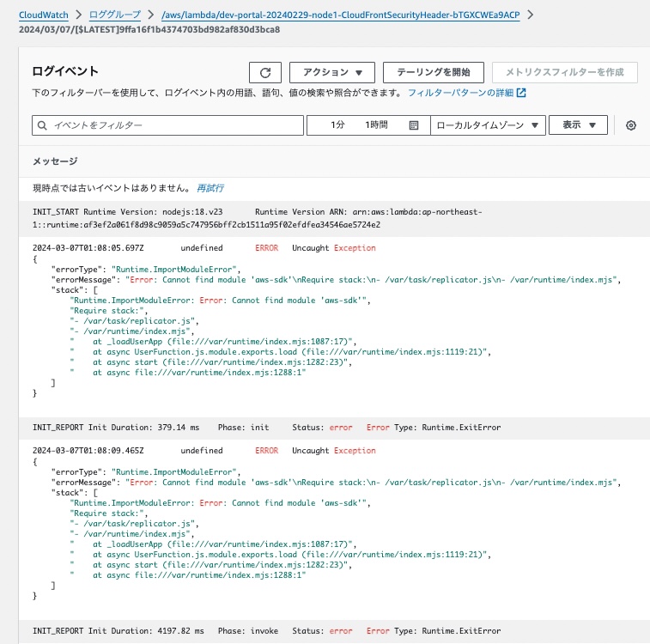Select the 1分 time range option
650x644 pixels.
coord(337,125)
